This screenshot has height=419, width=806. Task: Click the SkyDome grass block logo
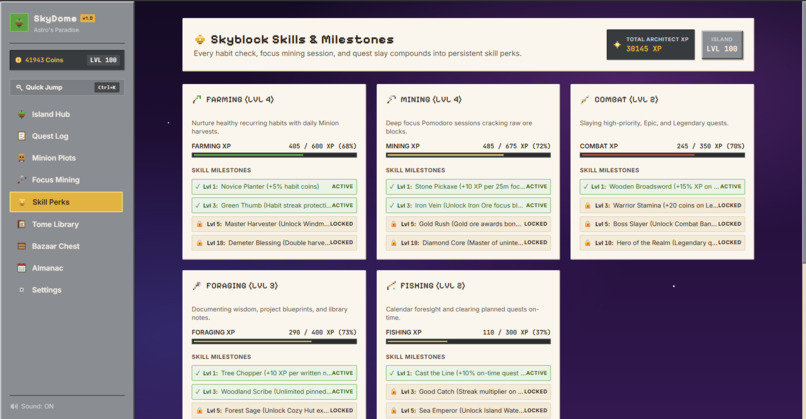pyautogui.click(x=20, y=23)
